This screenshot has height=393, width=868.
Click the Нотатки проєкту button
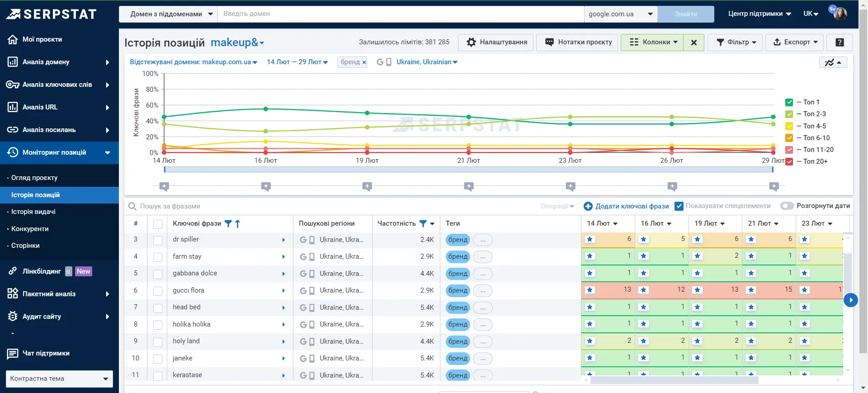coord(577,42)
